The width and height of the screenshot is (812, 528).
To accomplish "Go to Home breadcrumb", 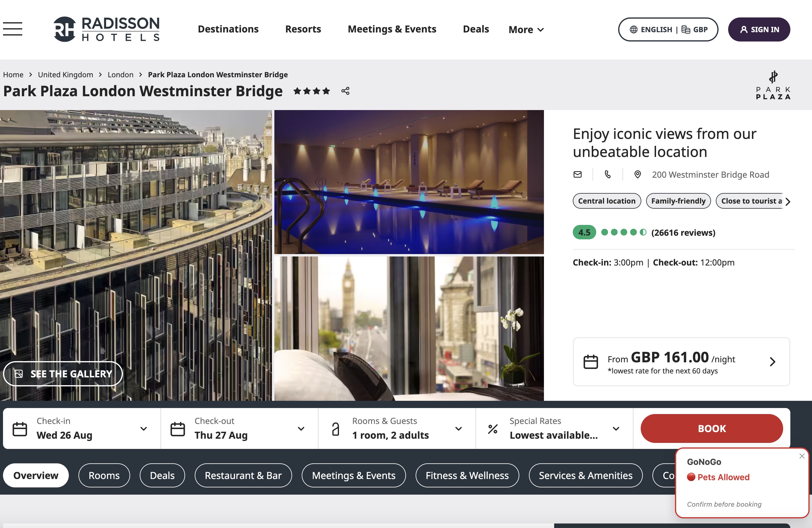I will (13, 74).
